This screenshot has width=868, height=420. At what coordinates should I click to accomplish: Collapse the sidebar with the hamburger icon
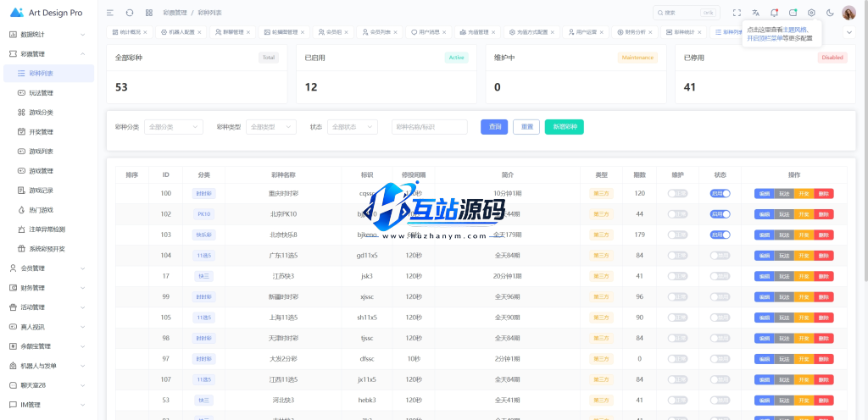110,13
